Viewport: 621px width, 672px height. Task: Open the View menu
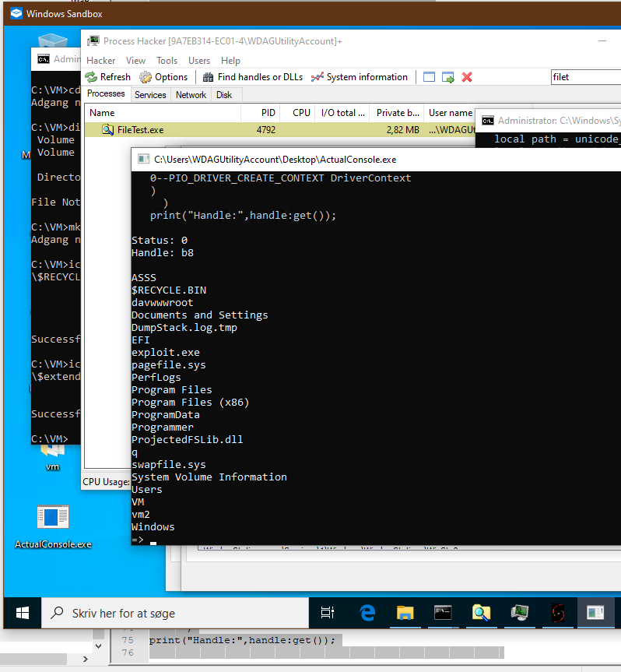coord(135,61)
